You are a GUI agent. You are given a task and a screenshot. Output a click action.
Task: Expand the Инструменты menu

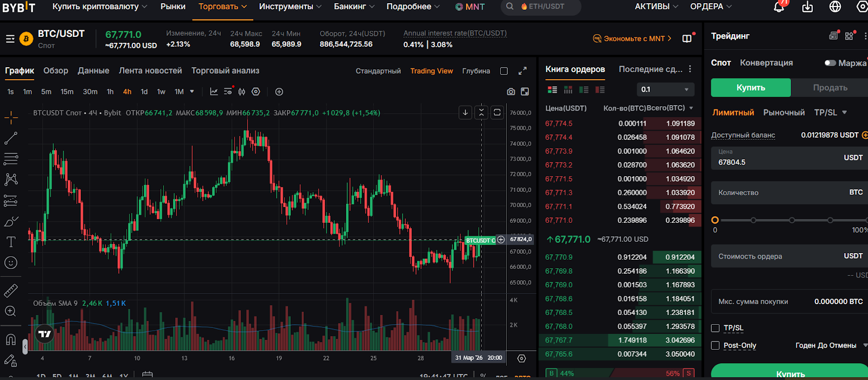290,7
